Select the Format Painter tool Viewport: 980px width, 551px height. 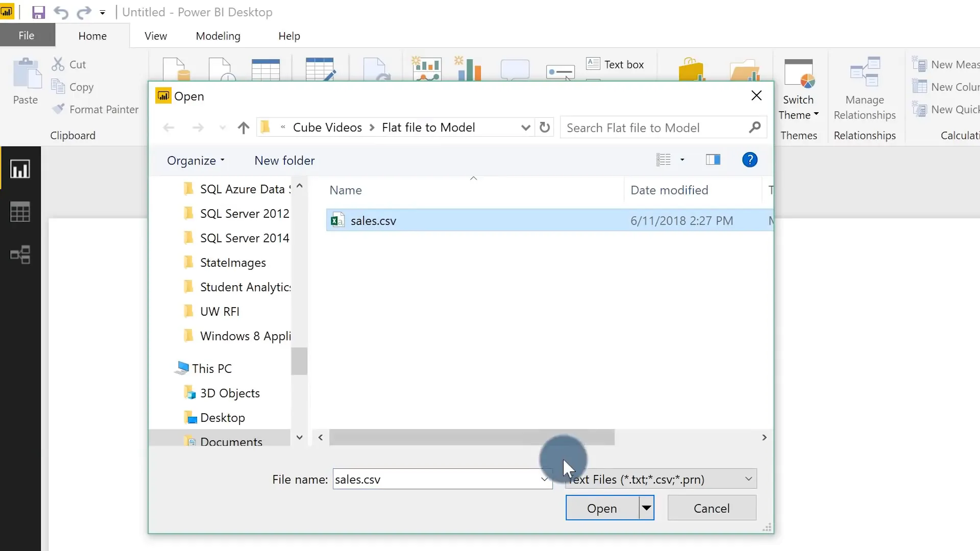(x=59, y=109)
